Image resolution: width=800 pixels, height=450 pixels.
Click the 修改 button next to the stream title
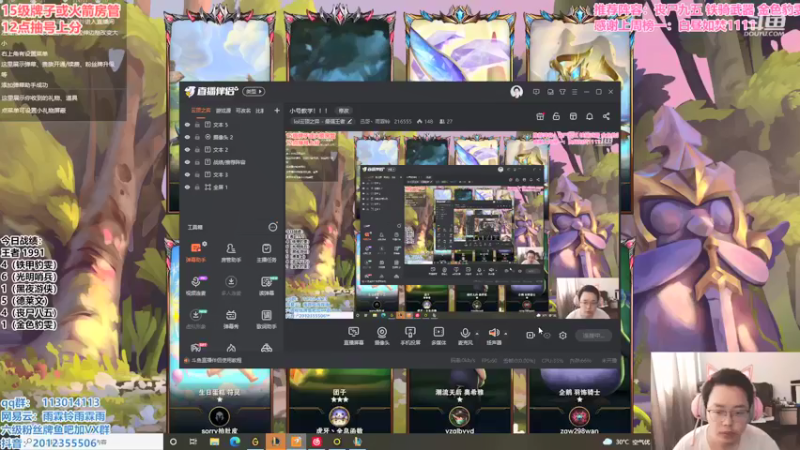click(x=343, y=111)
